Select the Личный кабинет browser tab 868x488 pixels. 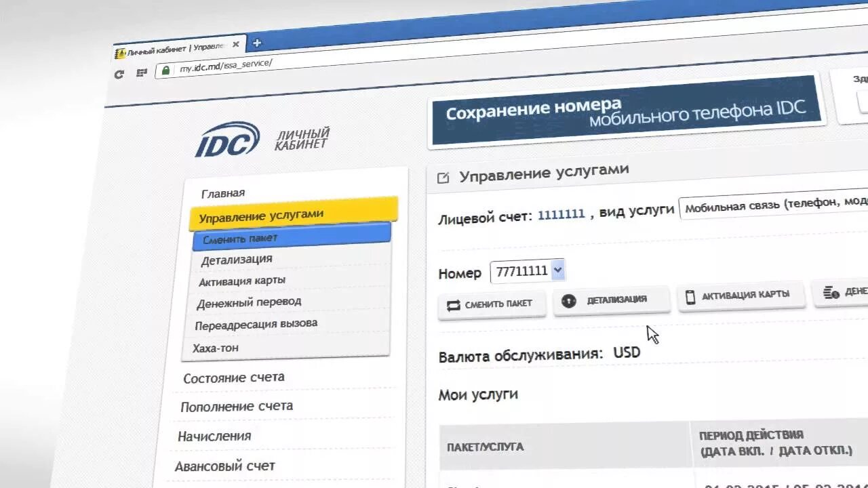pos(178,49)
